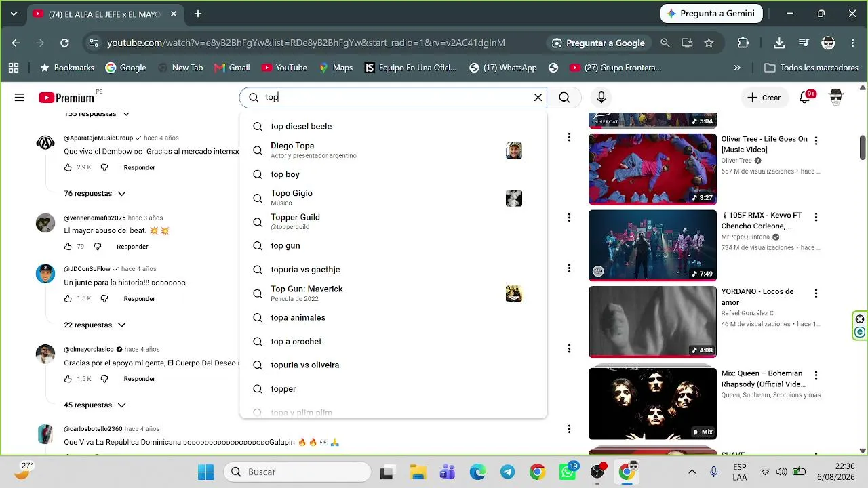Open the (17) WhatsApp bookmark
Image resolution: width=868 pixels, height=488 pixels.
502,68
